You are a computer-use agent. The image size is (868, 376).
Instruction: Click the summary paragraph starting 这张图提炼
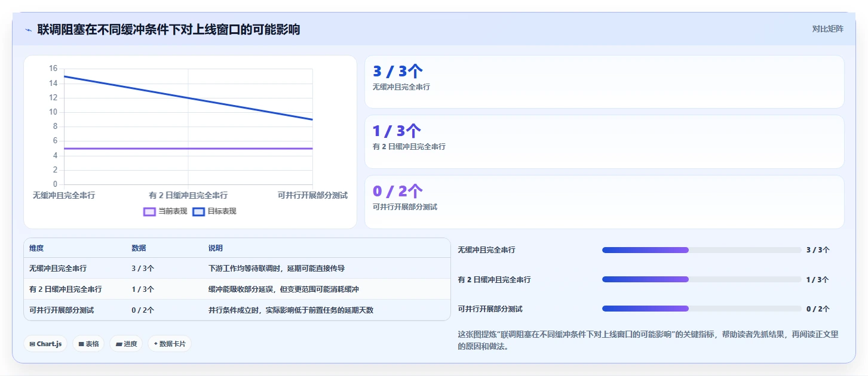[648, 341]
